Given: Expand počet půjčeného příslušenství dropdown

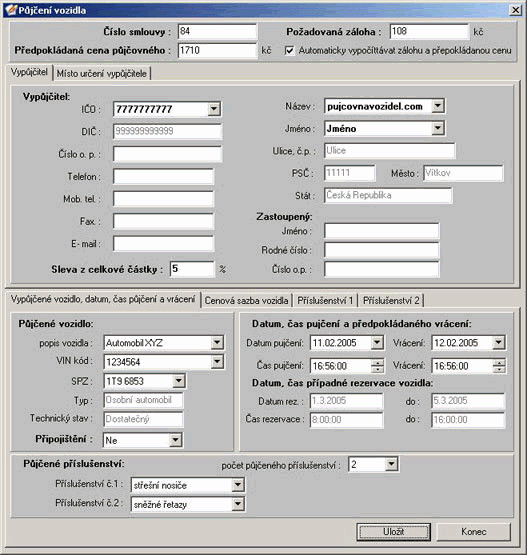Looking at the screenshot, I should (x=391, y=464).
